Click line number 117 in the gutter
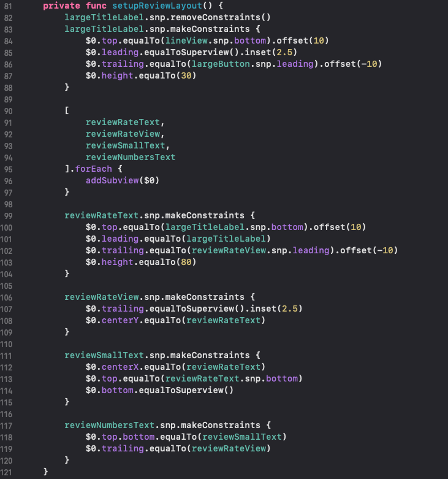Image resolution: width=448 pixels, height=479 pixels. point(6,426)
